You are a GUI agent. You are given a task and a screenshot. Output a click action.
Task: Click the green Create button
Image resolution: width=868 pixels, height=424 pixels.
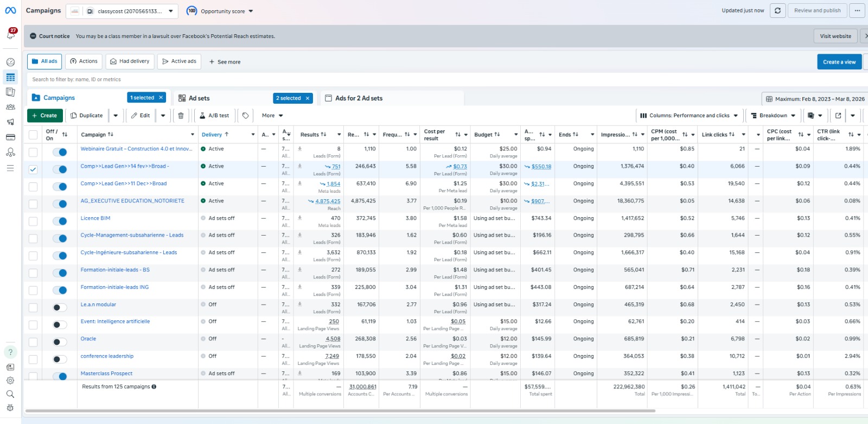44,116
